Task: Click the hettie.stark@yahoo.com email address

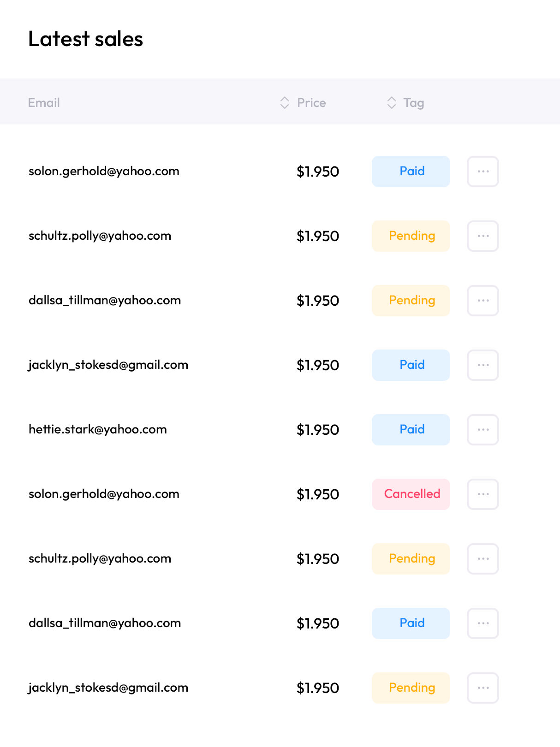Action: (98, 429)
